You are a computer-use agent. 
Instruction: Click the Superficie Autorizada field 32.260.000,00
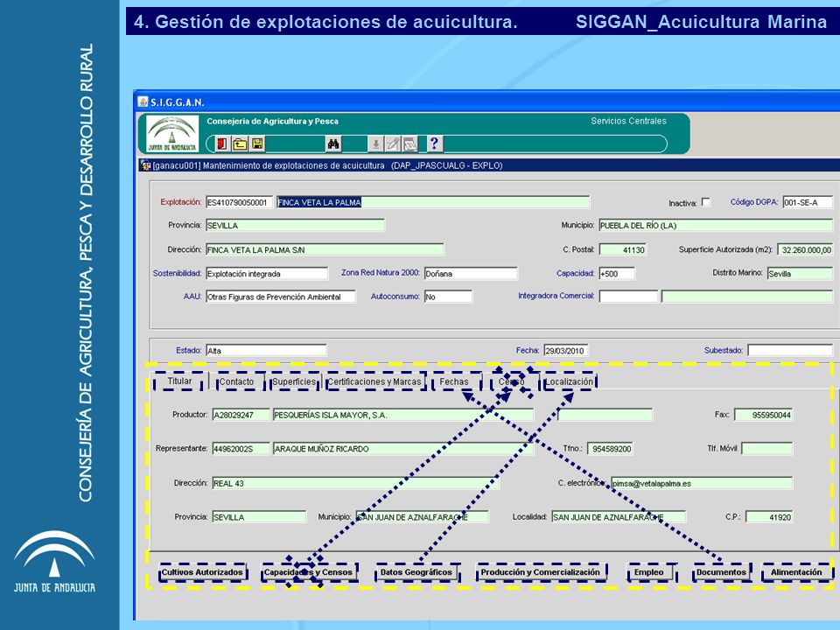(805, 249)
